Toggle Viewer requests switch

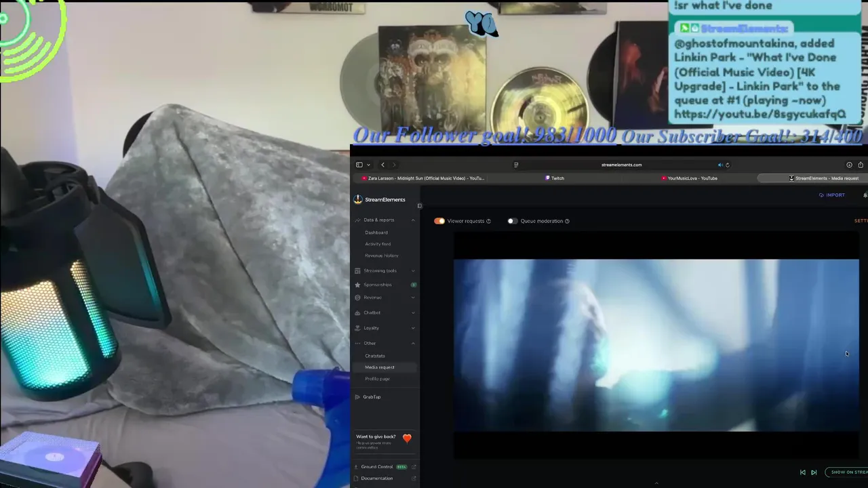(x=439, y=221)
